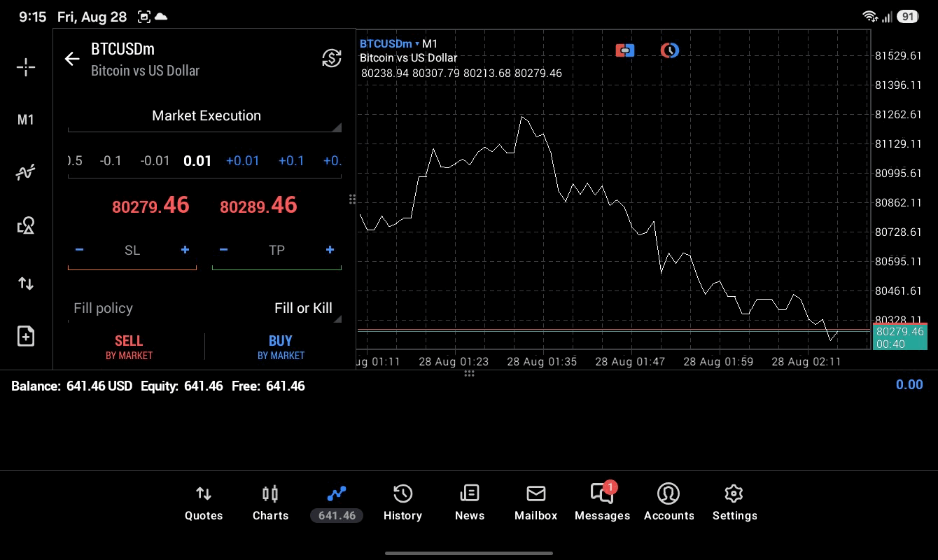938x560 pixels.
Task: Open BTCUSDm symbol dropdown on the chart
Action: click(x=389, y=44)
